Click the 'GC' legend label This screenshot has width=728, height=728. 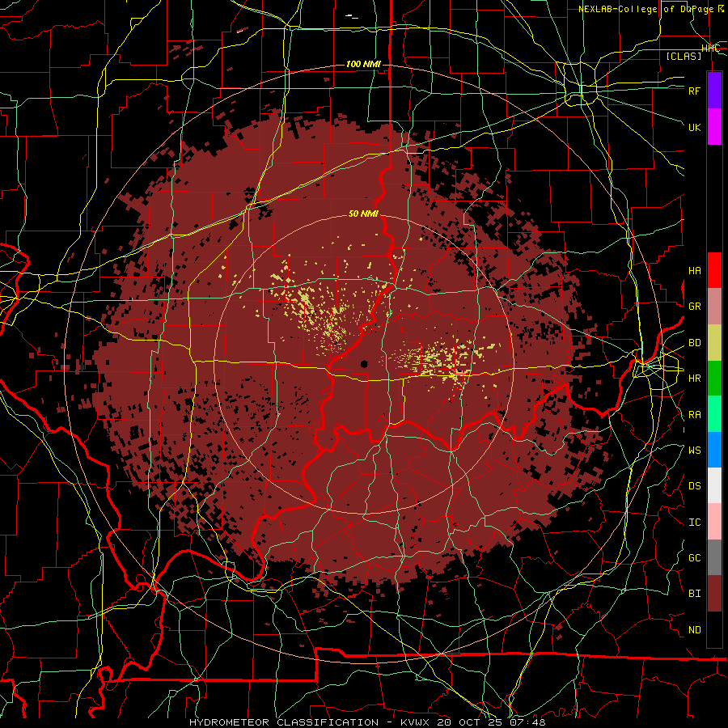point(694,558)
